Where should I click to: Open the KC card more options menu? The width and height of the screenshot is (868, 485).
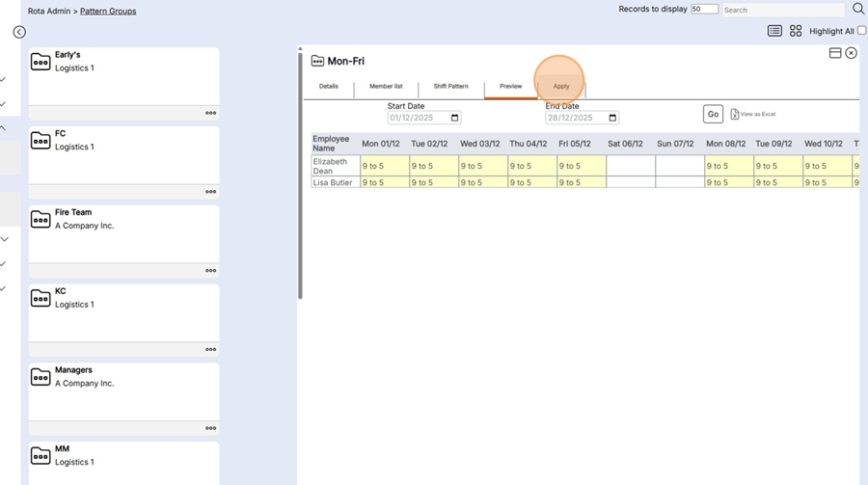[211, 349]
